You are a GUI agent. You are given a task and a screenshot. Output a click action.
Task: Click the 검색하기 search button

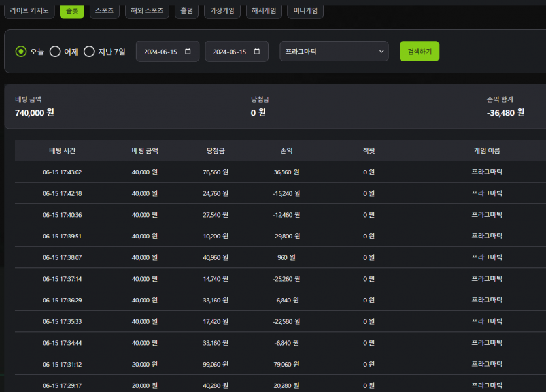(x=419, y=52)
